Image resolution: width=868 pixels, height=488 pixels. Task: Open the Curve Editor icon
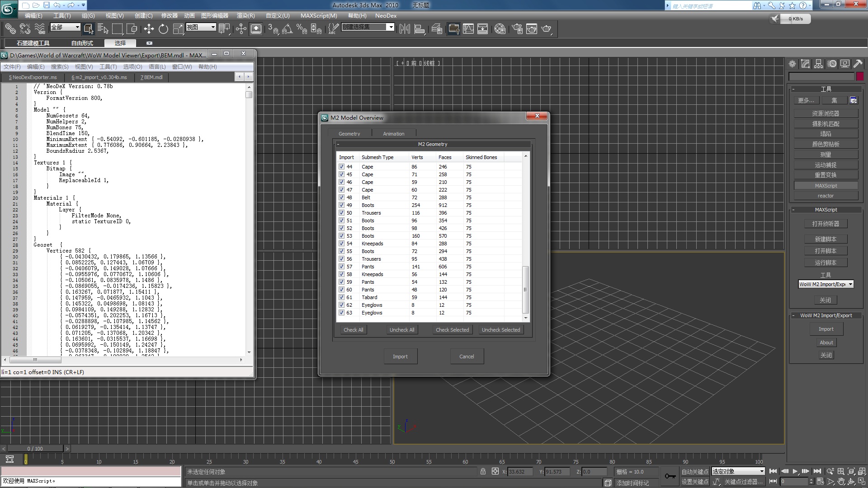[468, 29]
